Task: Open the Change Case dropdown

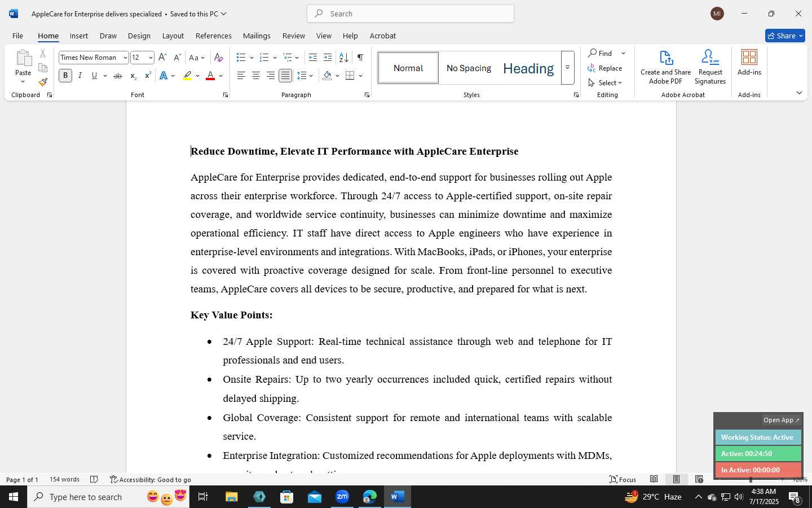Action: (197, 58)
